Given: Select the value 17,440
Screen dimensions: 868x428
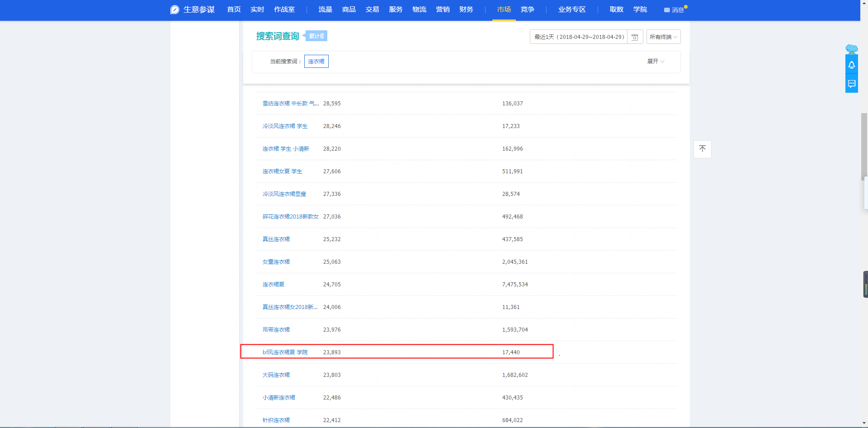Looking at the screenshot, I should [x=511, y=352].
